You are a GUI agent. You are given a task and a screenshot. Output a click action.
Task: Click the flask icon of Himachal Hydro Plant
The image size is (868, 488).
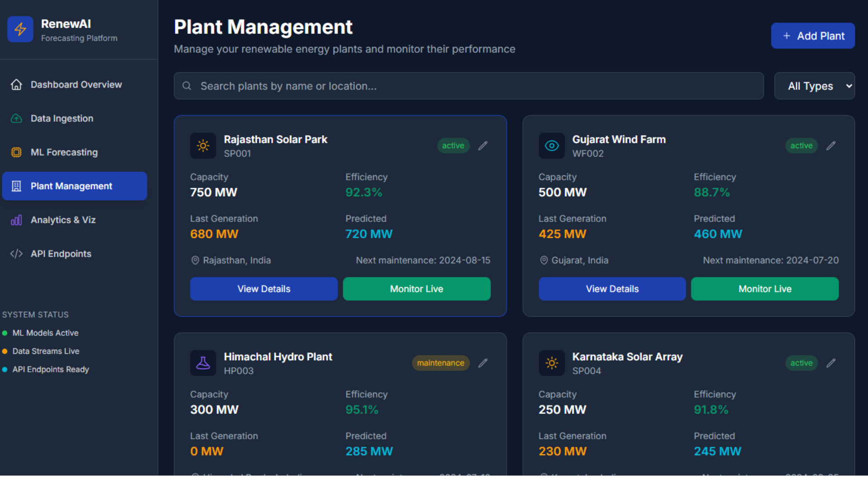[x=203, y=363]
